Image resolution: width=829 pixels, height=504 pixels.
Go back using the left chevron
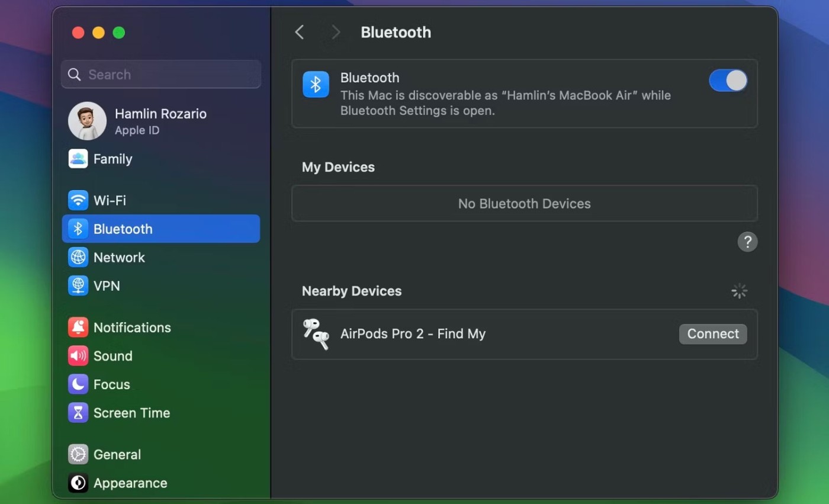tap(300, 33)
